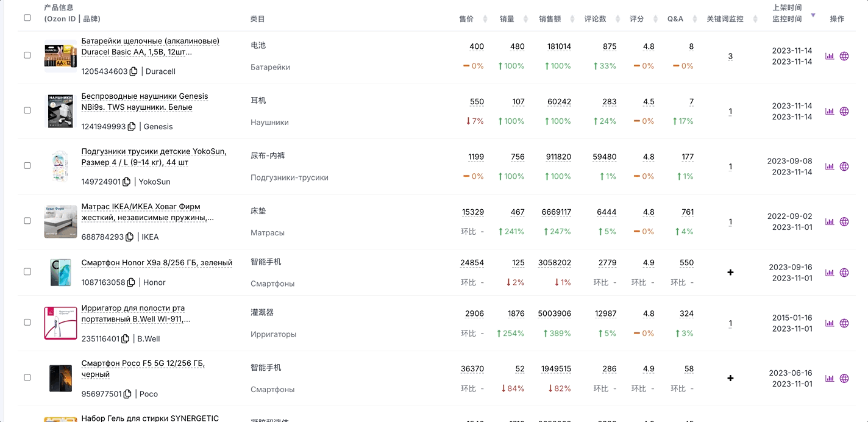This screenshot has width=868, height=422.
Task: Open Poco F5 smartphone thumbnail
Action: [x=60, y=378]
